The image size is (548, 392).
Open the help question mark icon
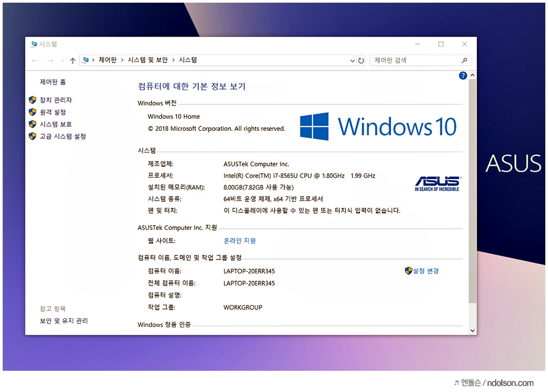tap(463, 75)
